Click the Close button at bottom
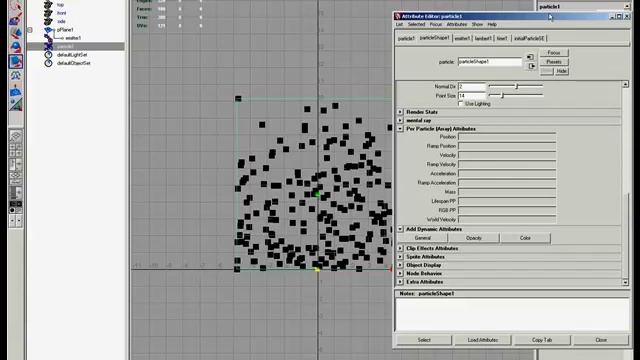 tap(601, 340)
